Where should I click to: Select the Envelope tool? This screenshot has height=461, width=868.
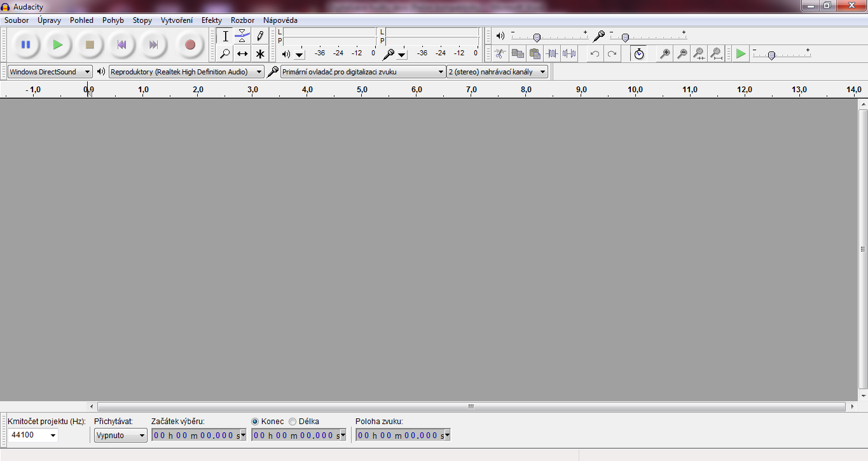[x=242, y=36]
